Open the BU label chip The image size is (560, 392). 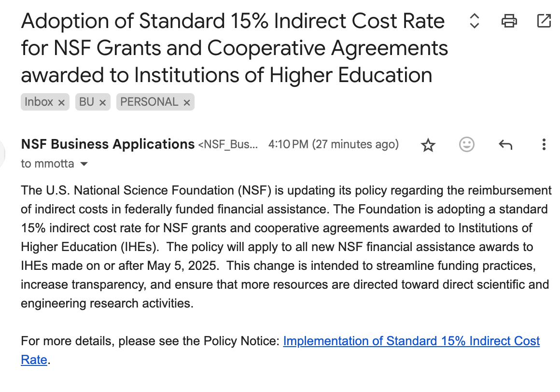pyautogui.click(x=87, y=102)
